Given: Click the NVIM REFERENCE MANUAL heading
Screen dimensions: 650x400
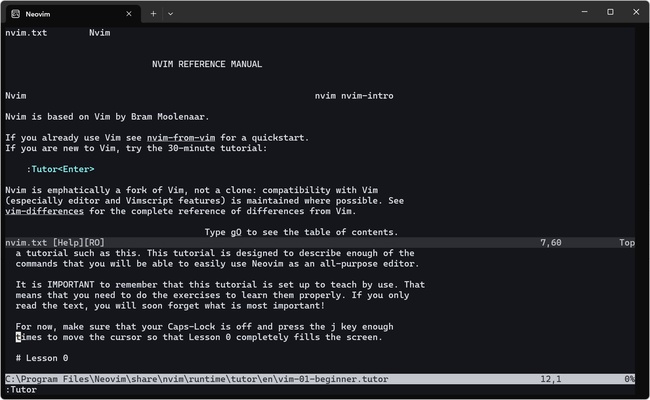Looking at the screenshot, I should pyautogui.click(x=207, y=64).
